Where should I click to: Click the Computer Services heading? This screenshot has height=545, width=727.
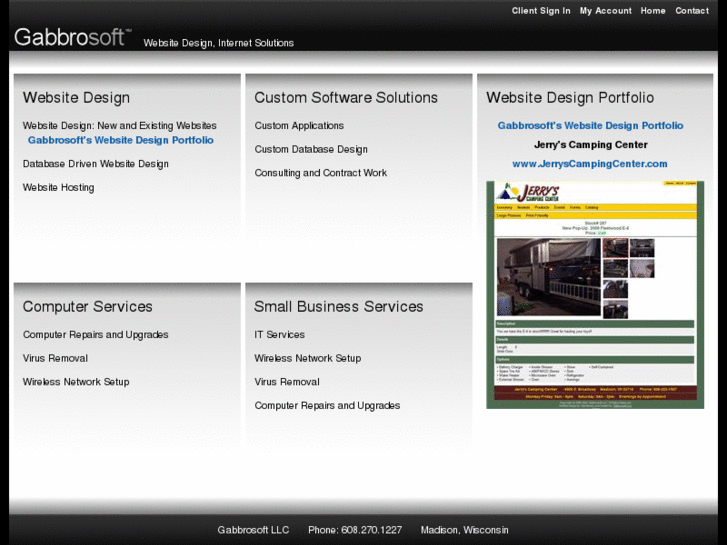pyautogui.click(x=88, y=307)
